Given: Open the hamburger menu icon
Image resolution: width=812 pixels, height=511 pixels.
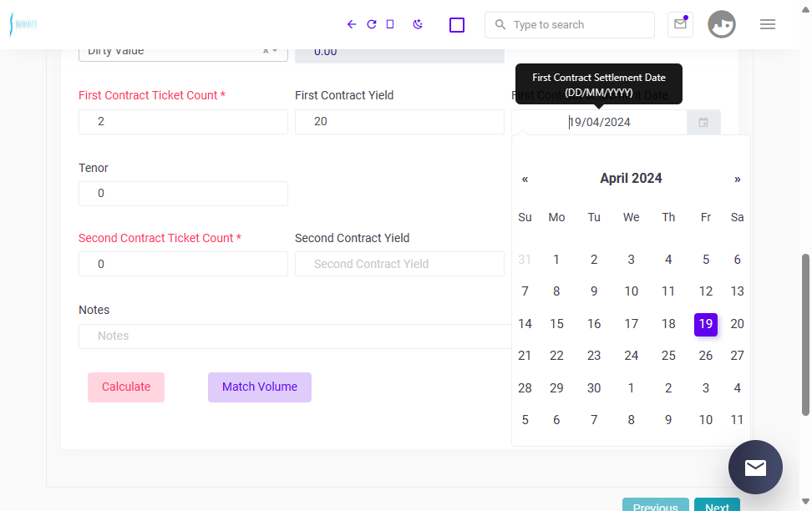Looking at the screenshot, I should point(768,24).
